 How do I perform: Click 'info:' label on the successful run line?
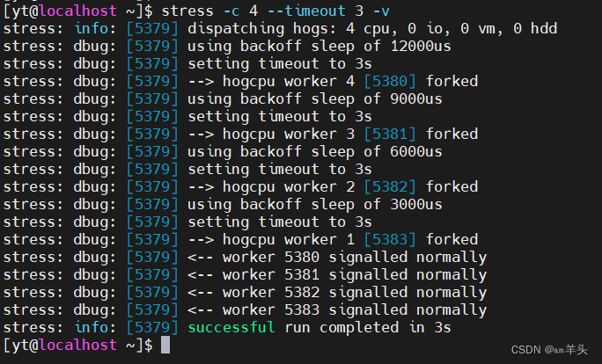95,328
